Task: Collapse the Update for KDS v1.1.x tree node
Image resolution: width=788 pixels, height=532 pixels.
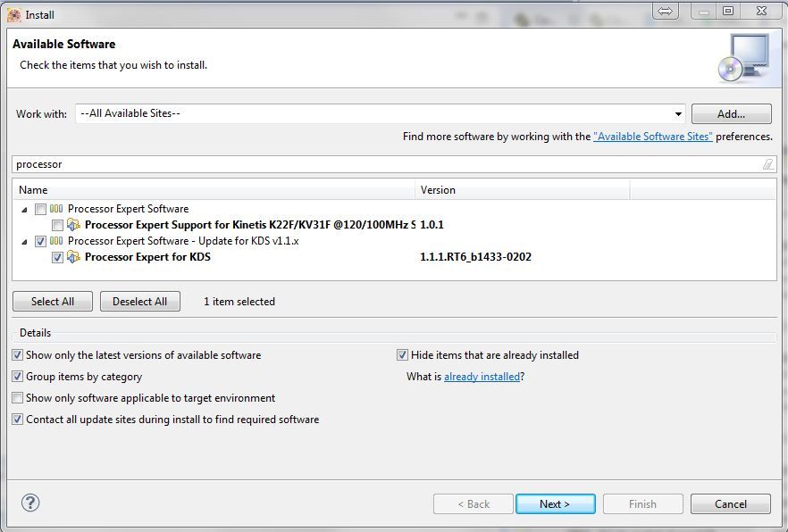Action: point(24,242)
